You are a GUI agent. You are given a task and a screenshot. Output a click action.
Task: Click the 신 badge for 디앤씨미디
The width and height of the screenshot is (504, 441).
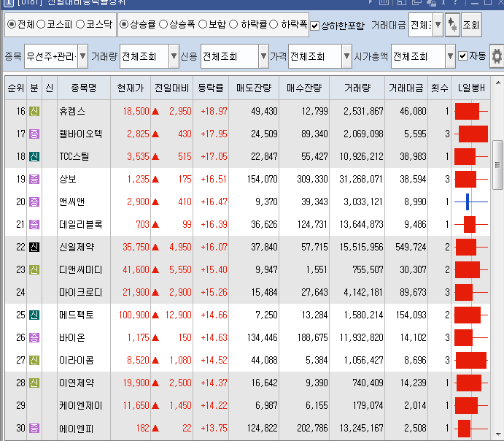click(34, 269)
